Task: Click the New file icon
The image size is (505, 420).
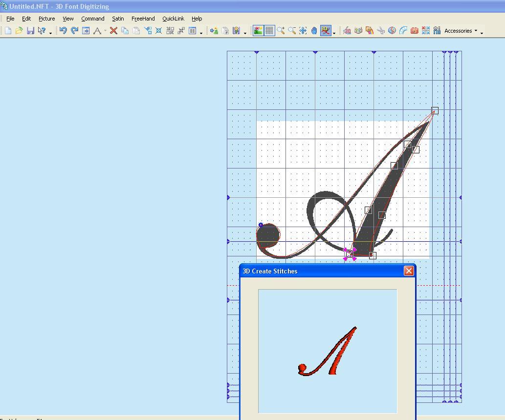Action: pos(8,31)
